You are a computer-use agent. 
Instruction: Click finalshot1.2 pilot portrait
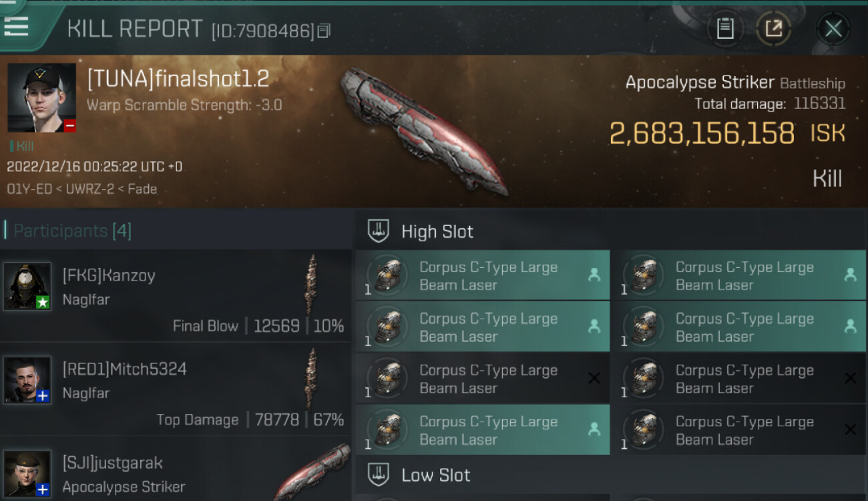pos(41,98)
